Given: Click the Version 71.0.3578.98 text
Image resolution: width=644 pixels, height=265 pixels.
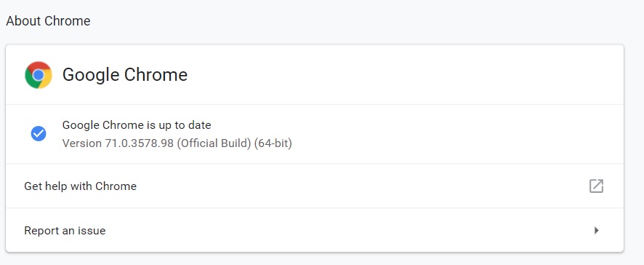Looking at the screenshot, I should click(118, 143).
